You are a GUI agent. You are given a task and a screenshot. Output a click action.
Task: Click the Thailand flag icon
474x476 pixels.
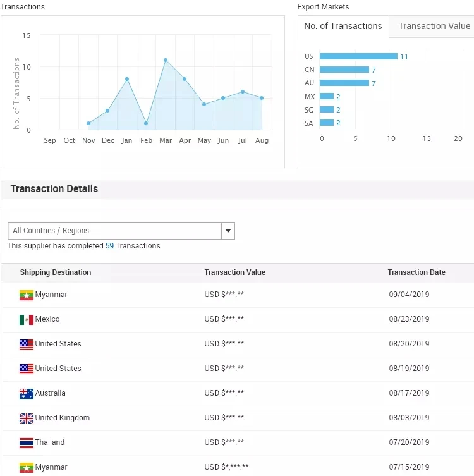26,443
